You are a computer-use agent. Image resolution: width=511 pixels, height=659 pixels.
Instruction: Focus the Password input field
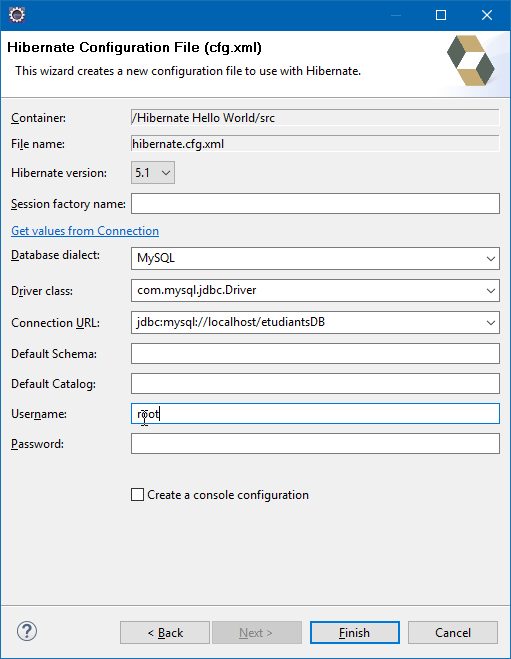coord(315,443)
